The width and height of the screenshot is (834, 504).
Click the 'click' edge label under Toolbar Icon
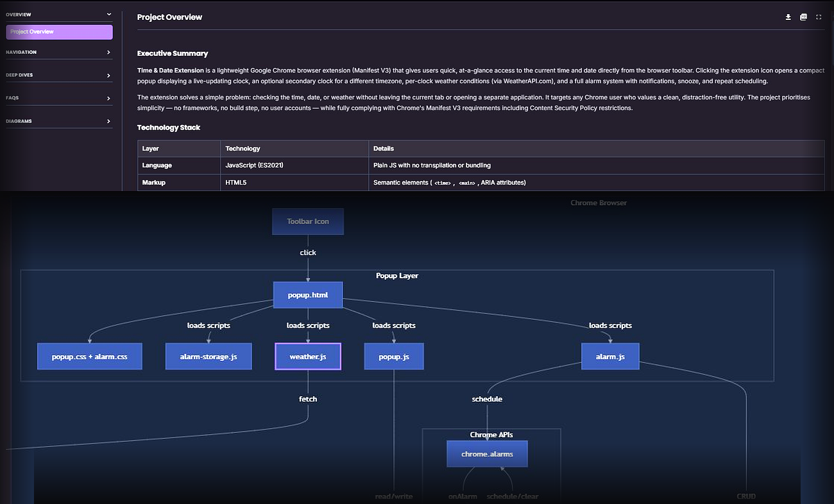pyautogui.click(x=308, y=253)
